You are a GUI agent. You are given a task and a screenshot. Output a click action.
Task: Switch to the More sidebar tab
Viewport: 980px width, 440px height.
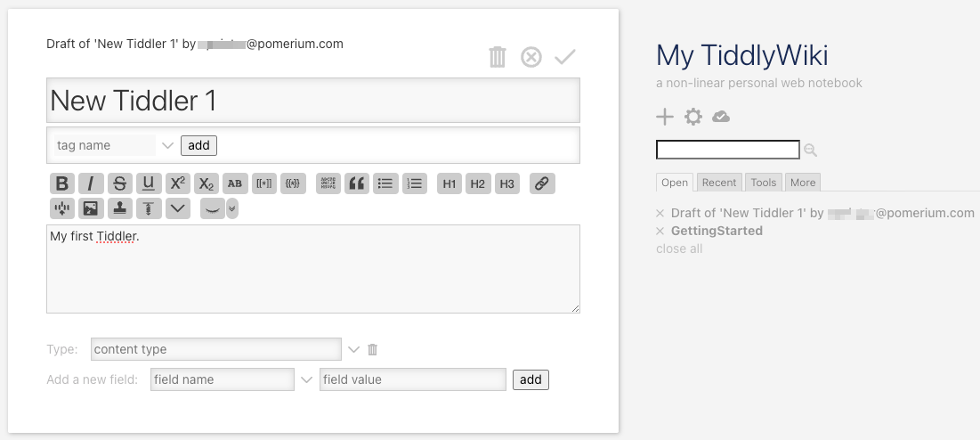803,183
